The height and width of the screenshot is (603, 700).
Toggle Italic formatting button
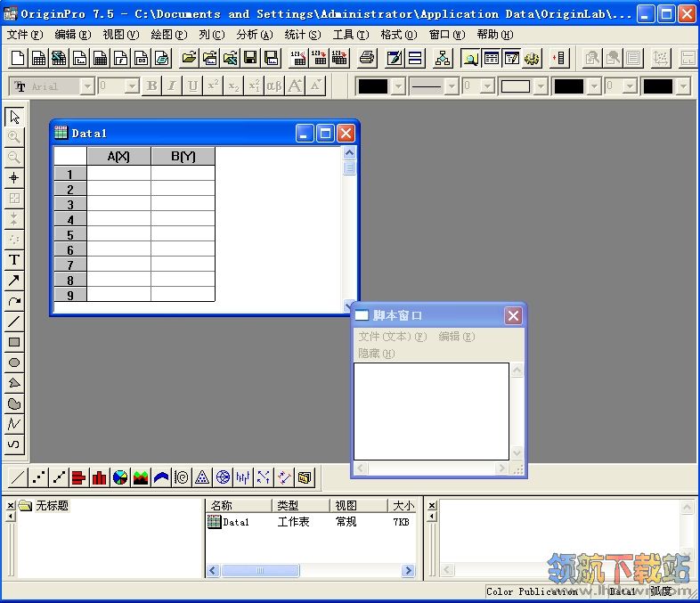point(172,86)
